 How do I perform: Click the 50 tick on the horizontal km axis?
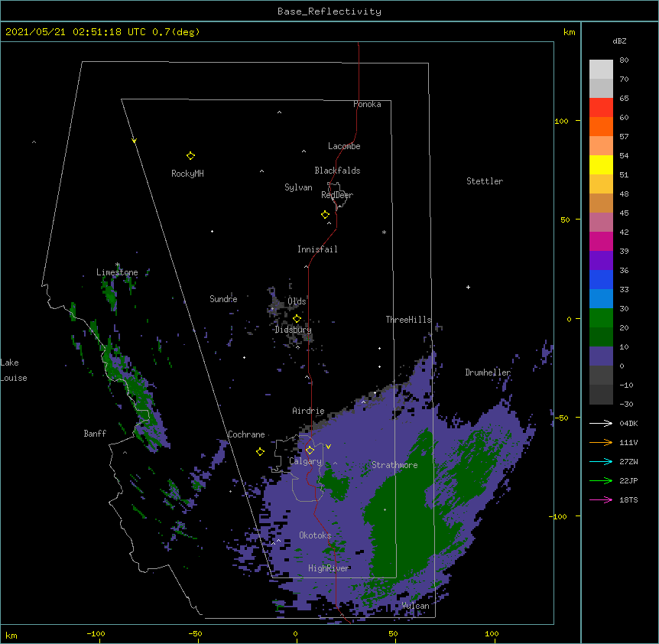[392, 633]
